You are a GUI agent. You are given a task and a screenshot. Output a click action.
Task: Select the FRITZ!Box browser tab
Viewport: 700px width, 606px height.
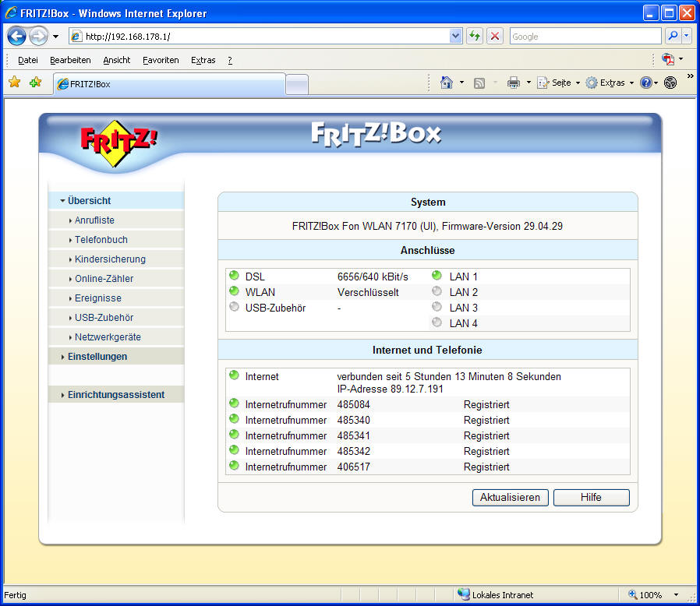click(169, 84)
